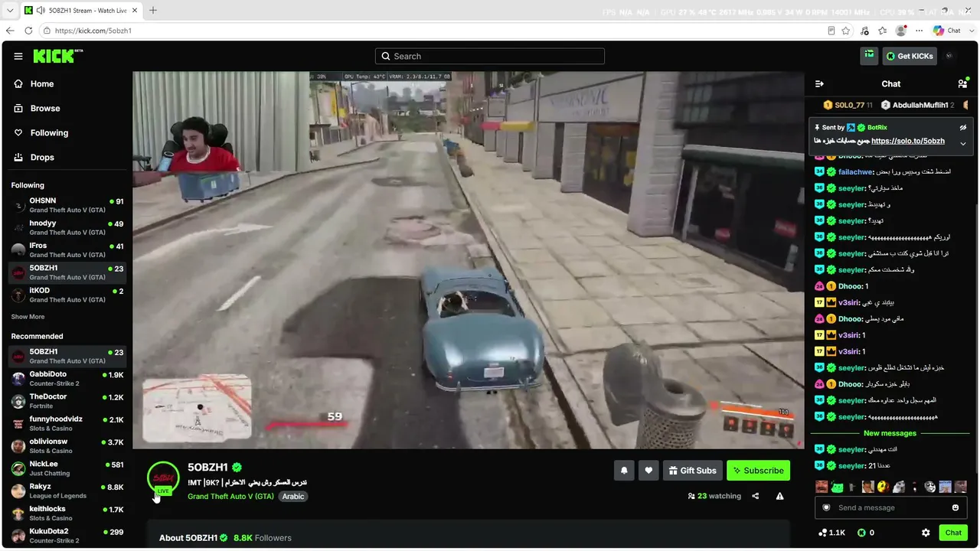Click the Arabic language tag
The width and height of the screenshot is (980, 551).
(293, 497)
